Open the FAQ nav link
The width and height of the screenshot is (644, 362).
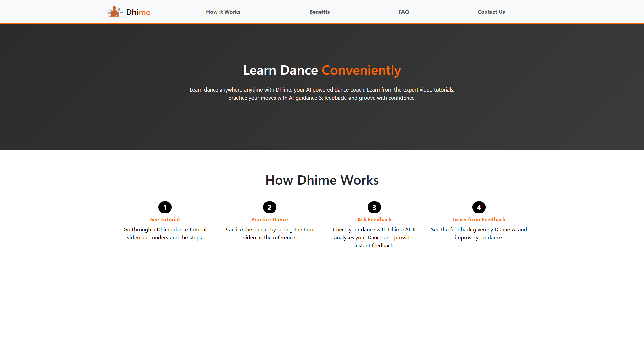pyautogui.click(x=404, y=12)
